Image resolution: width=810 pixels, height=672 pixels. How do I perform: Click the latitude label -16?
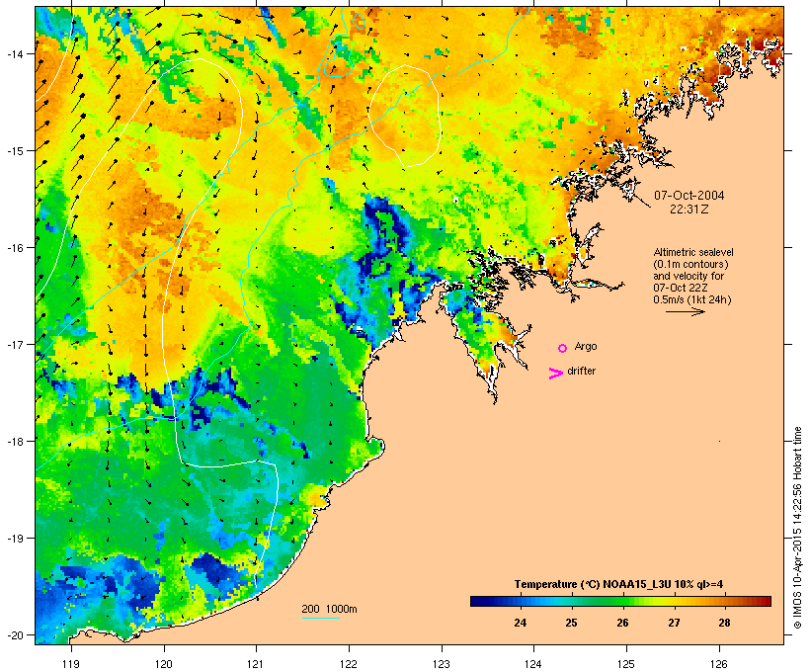[14, 248]
